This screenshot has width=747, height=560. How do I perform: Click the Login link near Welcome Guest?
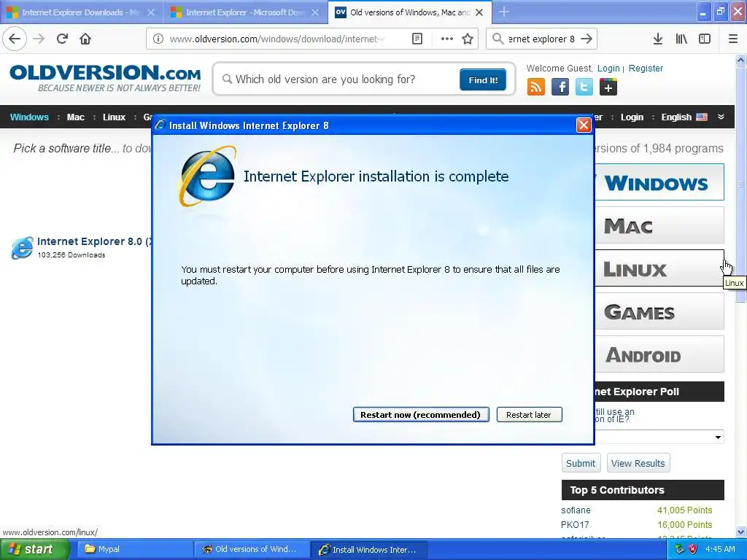(608, 68)
